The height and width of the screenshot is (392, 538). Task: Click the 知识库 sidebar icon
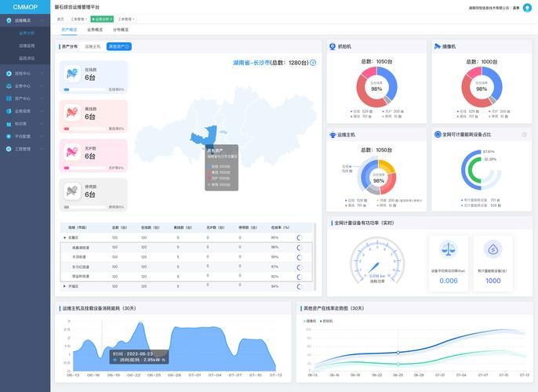(x=9, y=124)
